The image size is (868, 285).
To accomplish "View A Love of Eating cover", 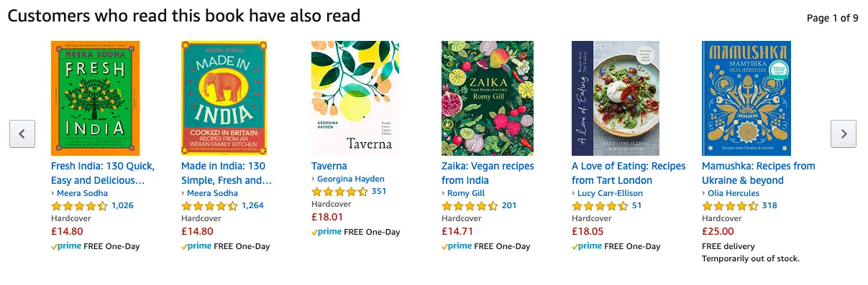I will pyautogui.click(x=616, y=98).
